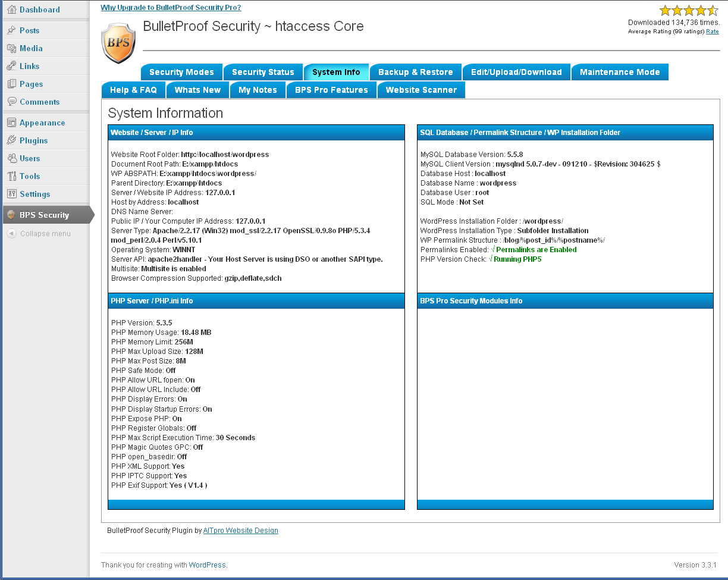This screenshot has width=728, height=580.
Task: Open the Dashboard menu item
Action: pos(39,10)
